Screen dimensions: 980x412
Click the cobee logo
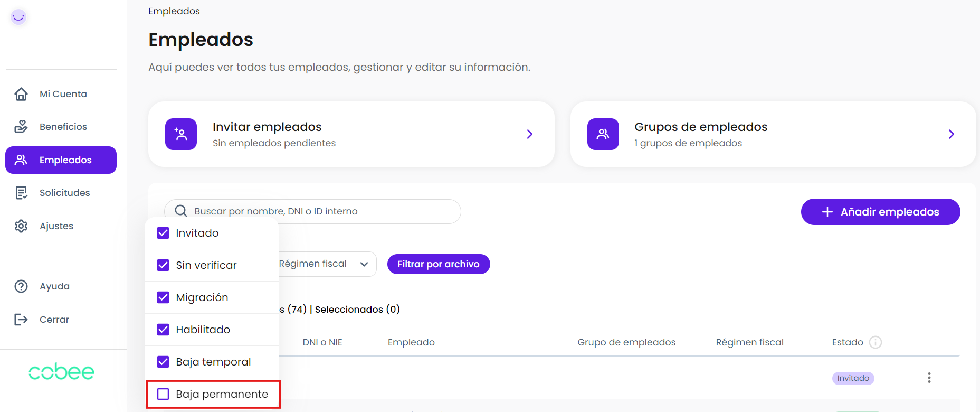click(x=61, y=372)
